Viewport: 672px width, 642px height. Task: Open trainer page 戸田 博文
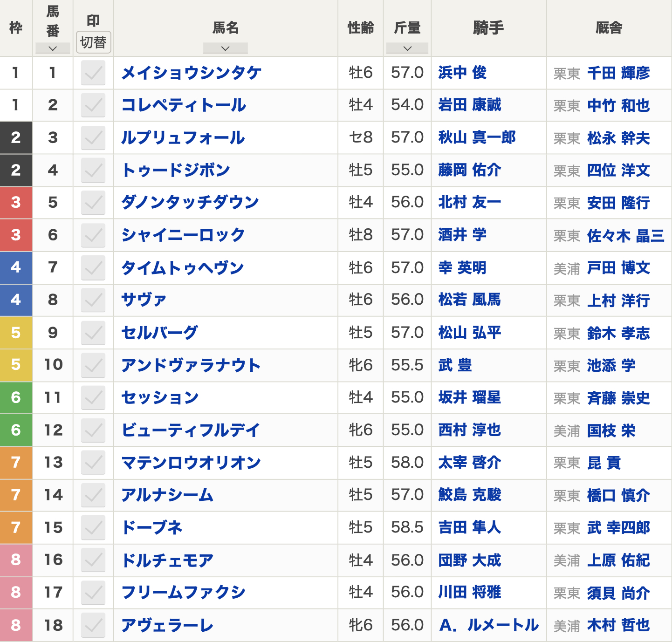point(618,268)
